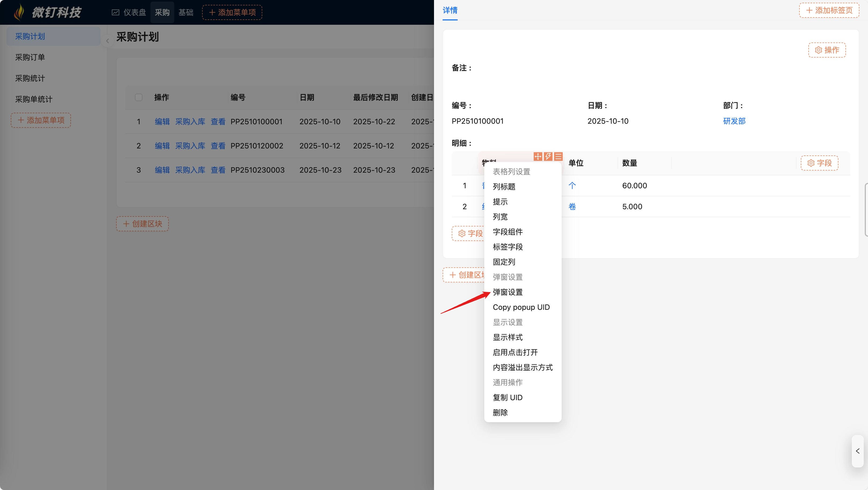Select 删除 in the context menu

tap(500, 413)
